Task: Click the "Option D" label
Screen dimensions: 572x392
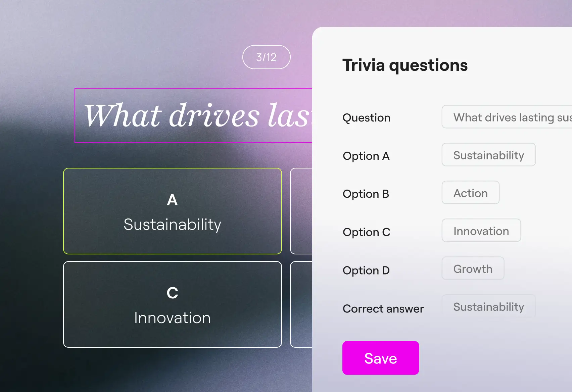Action: pos(366,271)
